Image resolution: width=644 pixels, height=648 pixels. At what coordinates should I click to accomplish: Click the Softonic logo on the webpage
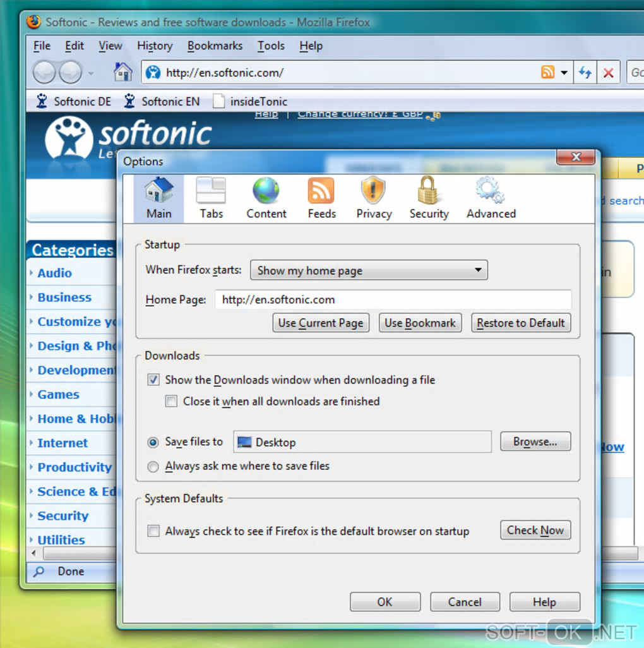(x=128, y=138)
